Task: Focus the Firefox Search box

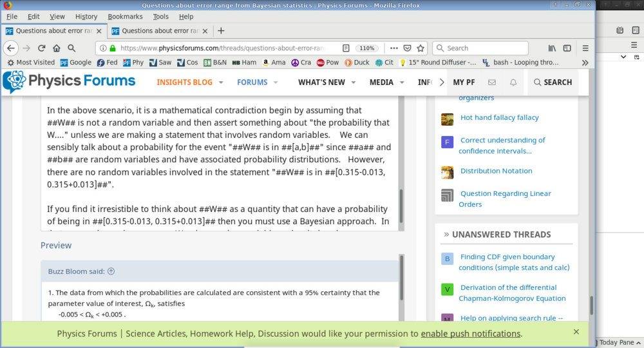Action: pyautogui.click(x=480, y=48)
